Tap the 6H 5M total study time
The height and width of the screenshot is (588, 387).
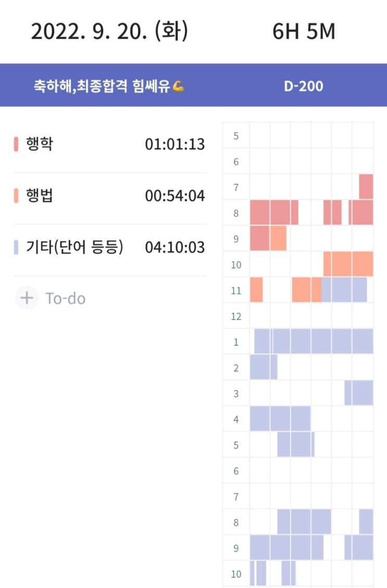pyautogui.click(x=304, y=32)
